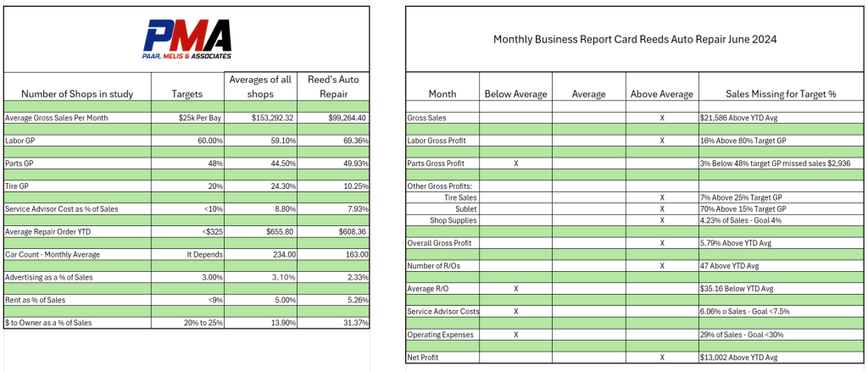Click the 'Gross Sales' row label

[426, 119]
